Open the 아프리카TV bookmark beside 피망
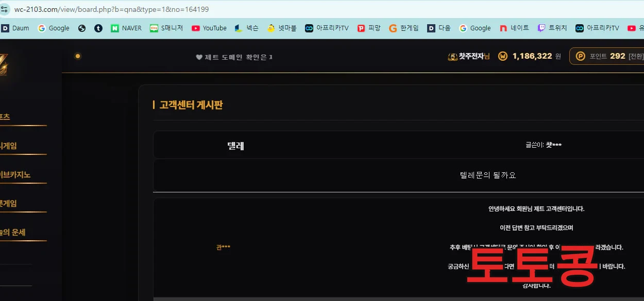This screenshot has width=644, height=301. [x=327, y=28]
